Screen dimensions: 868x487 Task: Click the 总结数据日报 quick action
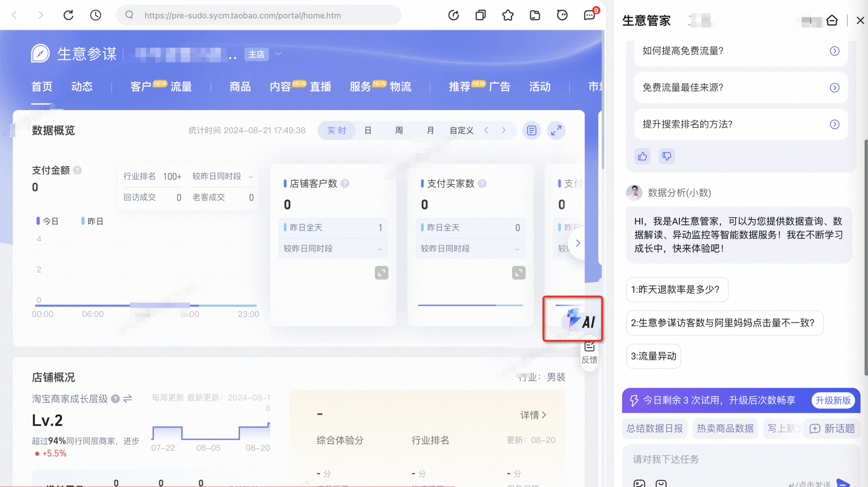point(654,428)
